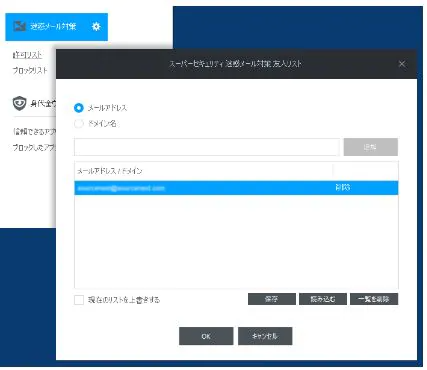This screenshot has height=370, width=427.
Task: Select the メールアドレス radio button
Action: point(79,108)
